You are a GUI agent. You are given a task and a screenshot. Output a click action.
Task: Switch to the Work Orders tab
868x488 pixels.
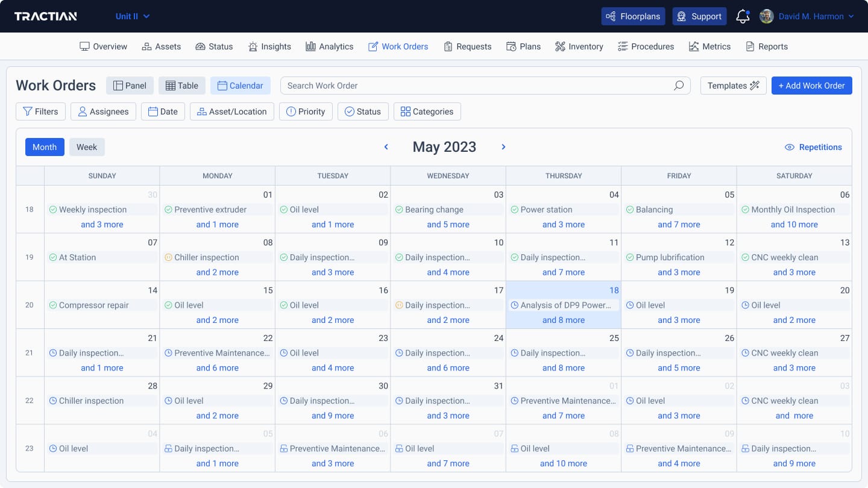point(398,46)
